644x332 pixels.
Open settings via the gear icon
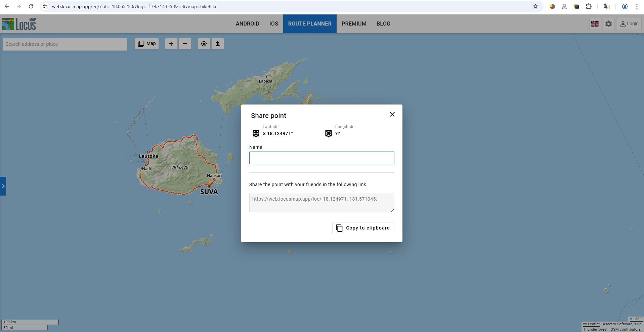[608, 24]
